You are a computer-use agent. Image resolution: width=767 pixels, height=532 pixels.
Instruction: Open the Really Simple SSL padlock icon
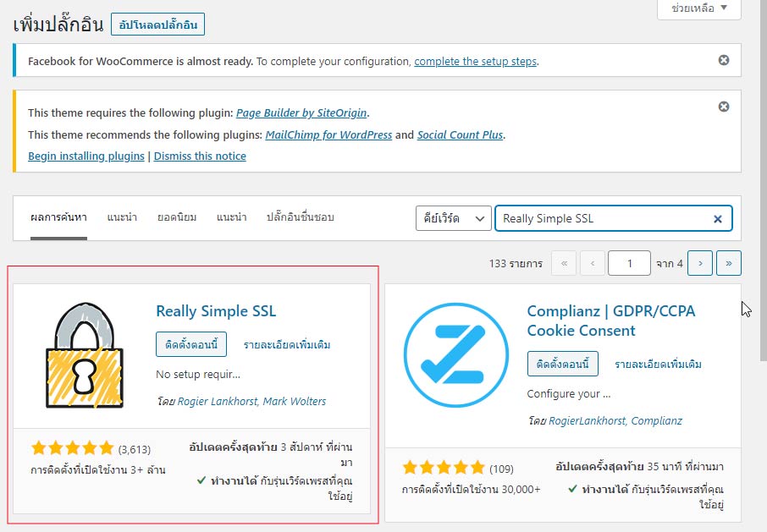point(84,355)
